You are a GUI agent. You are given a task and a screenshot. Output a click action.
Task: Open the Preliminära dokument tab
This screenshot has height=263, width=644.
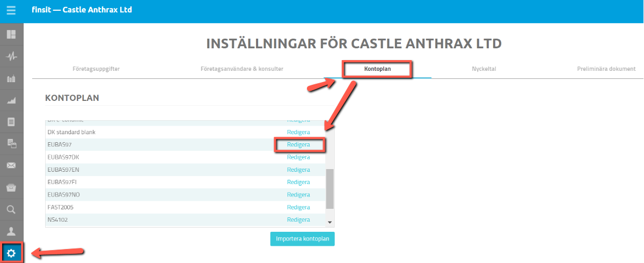point(606,69)
